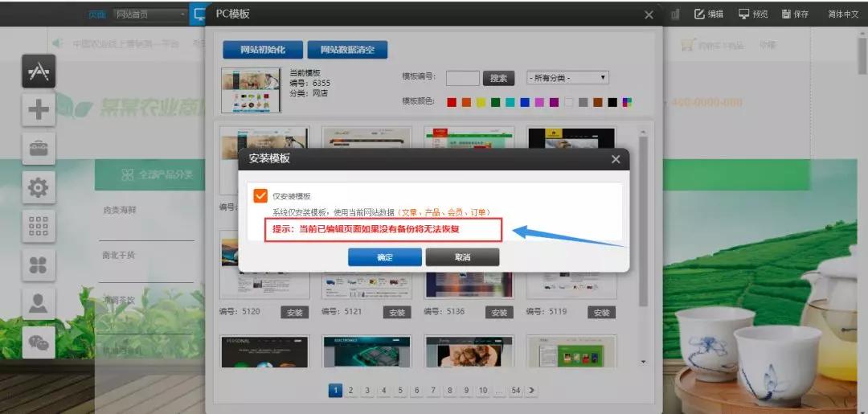868x414 pixels.
Task: Click 预览 in the top toolbar
Action: click(753, 14)
